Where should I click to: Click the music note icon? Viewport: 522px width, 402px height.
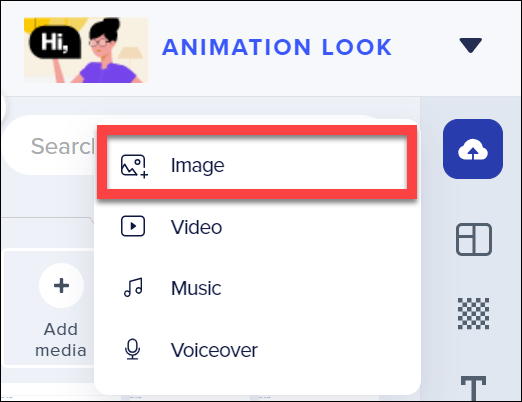pos(133,287)
